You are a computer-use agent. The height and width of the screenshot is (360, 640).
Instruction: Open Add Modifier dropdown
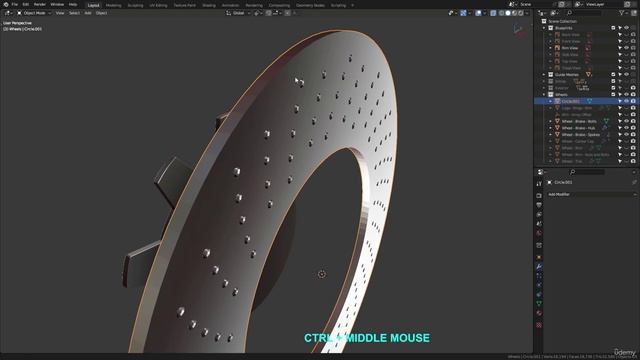[592, 194]
